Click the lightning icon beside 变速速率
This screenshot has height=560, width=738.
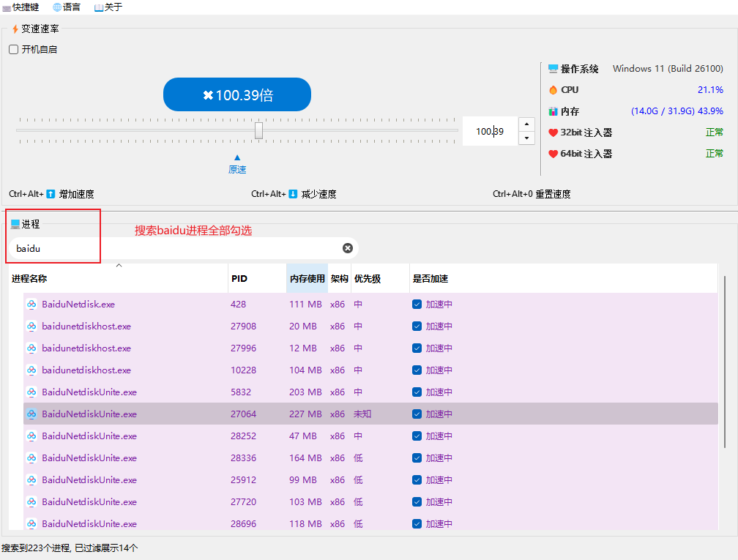[15, 29]
